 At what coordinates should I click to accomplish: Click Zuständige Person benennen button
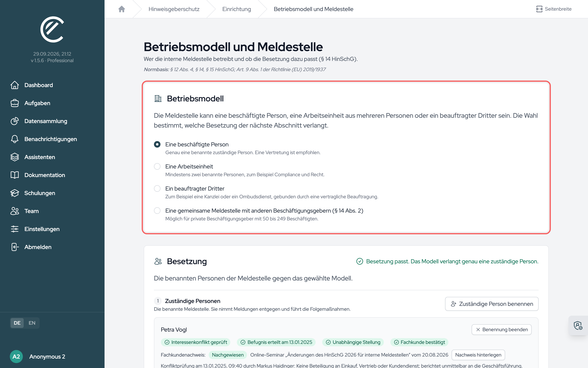point(492,304)
